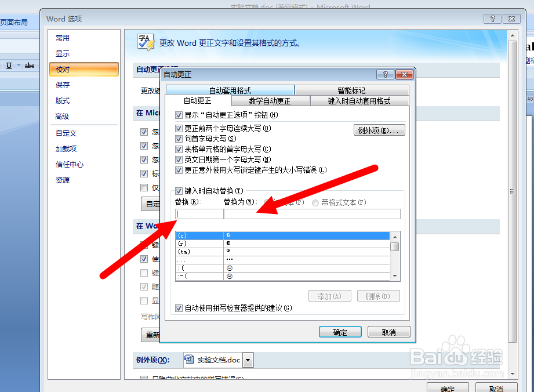Screen dimensions: 534x392
Task: Click the 例外项(E)... button
Action: point(379,130)
